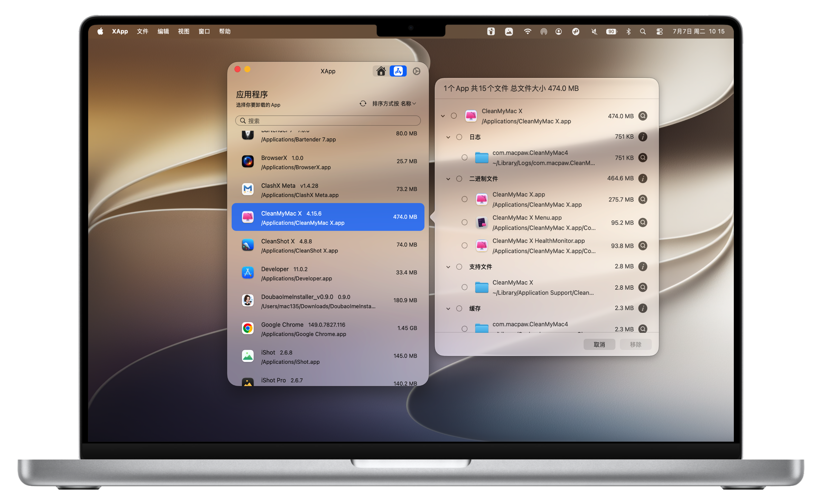Image resolution: width=822 pixels, height=504 pixels.
Task: Select the 751 KB com.macpaw.CleanMyMac4 checkbox
Action: [464, 157]
